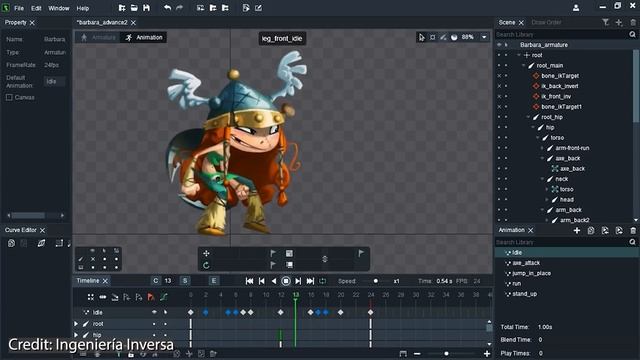The height and width of the screenshot is (360, 640).
Task: Add a new animation with the plus icon
Action: click(x=577, y=231)
